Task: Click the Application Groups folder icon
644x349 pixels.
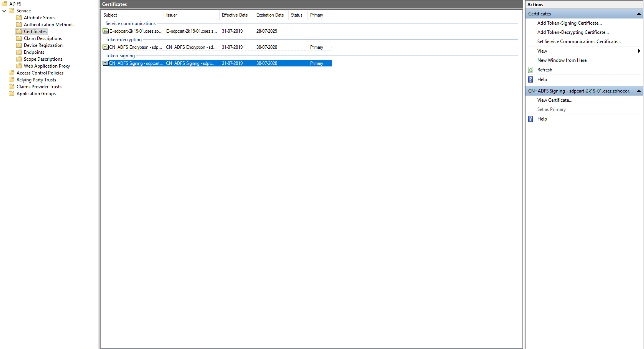Action: pyautogui.click(x=12, y=94)
